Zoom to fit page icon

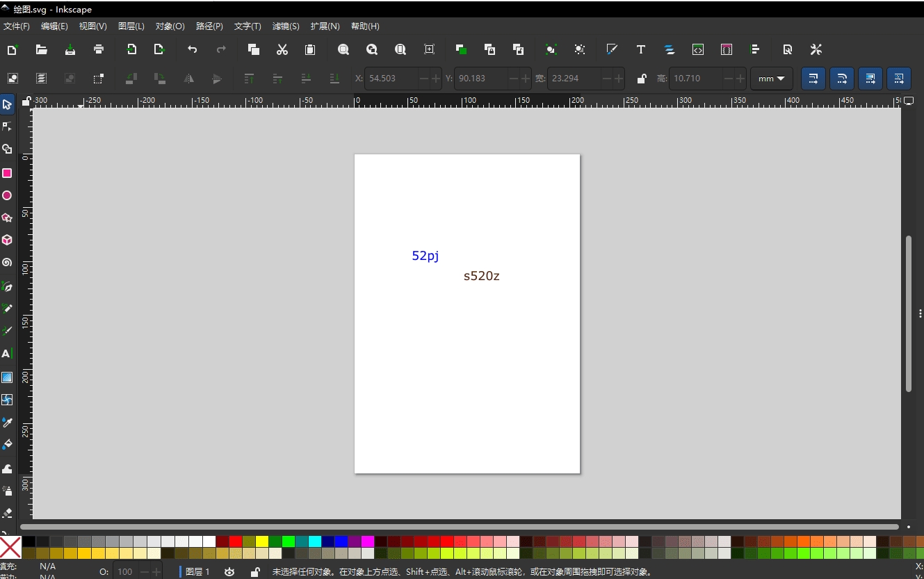[x=400, y=49]
